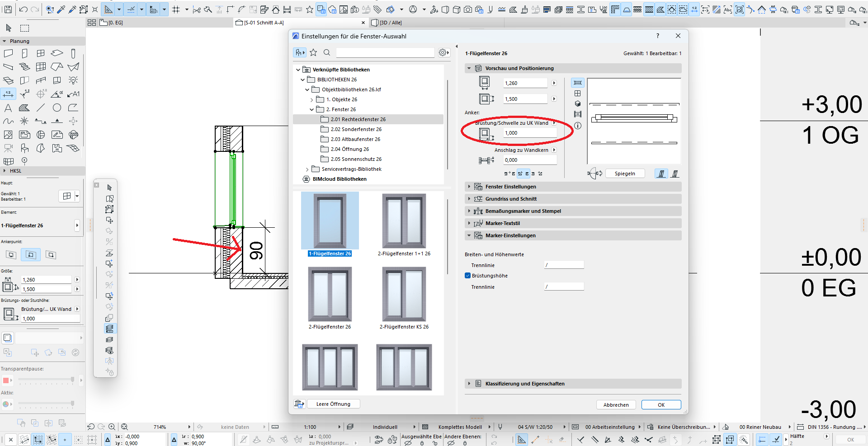The image size is (868, 446).
Task: Select the Door tool in the toolbox
Action: [x=24, y=53]
